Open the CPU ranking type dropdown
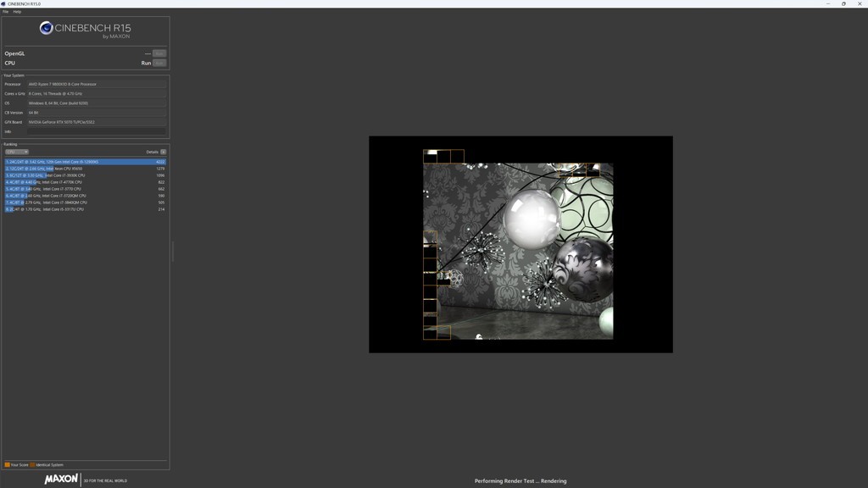 [x=17, y=152]
